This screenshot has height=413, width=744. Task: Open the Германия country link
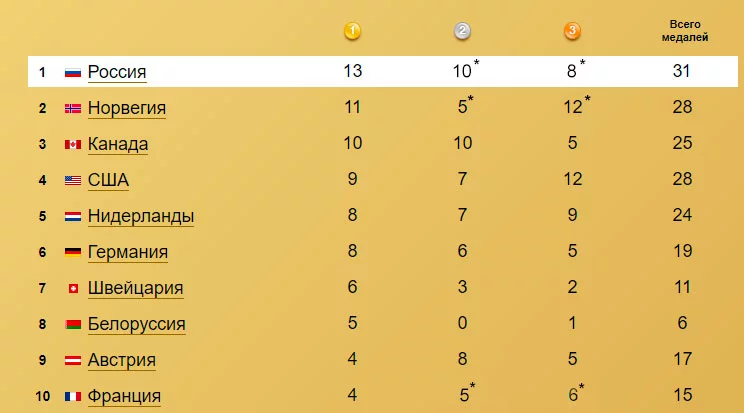click(128, 252)
